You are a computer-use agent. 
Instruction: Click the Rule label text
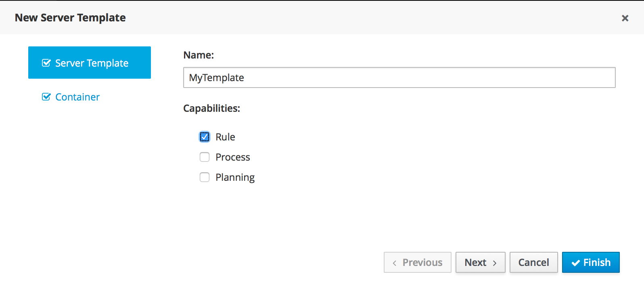tap(225, 137)
